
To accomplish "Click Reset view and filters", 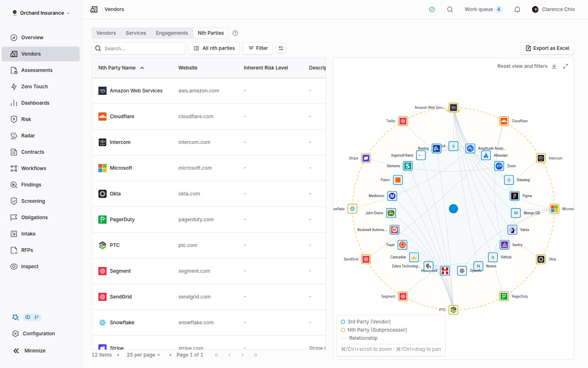I will pos(522,66).
